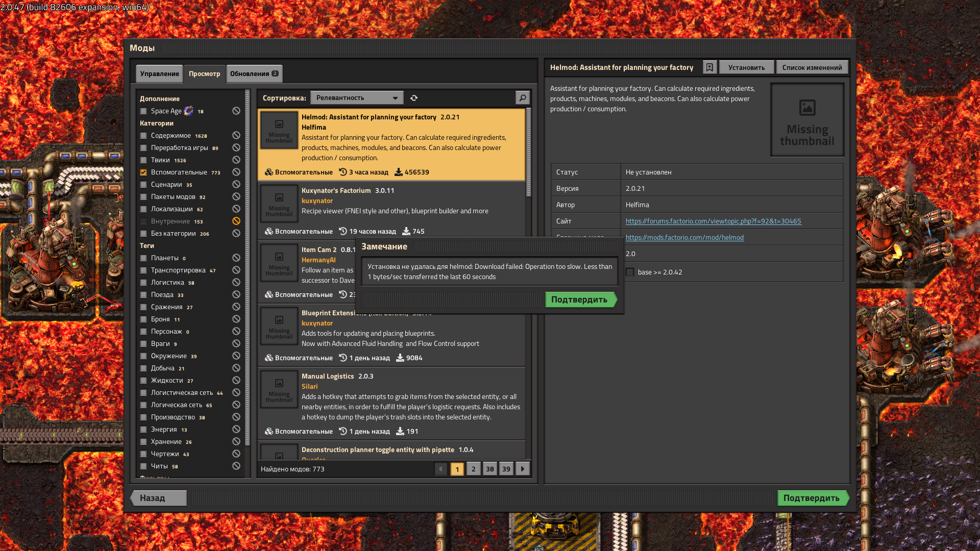The width and height of the screenshot is (980, 551).
Task: Select Kuxynator's Factorium mod entry
Action: (x=391, y=211)
